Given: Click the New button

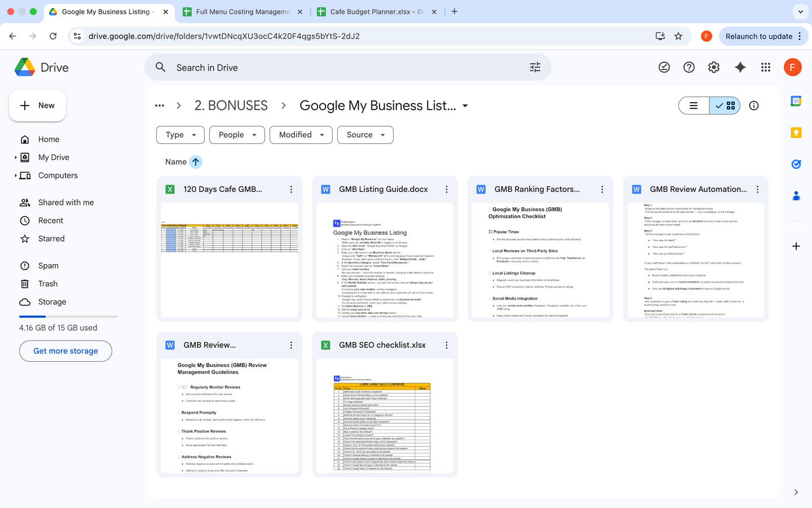Looking at the screenshot, I should pyautogui.click(x=38, y=106).
